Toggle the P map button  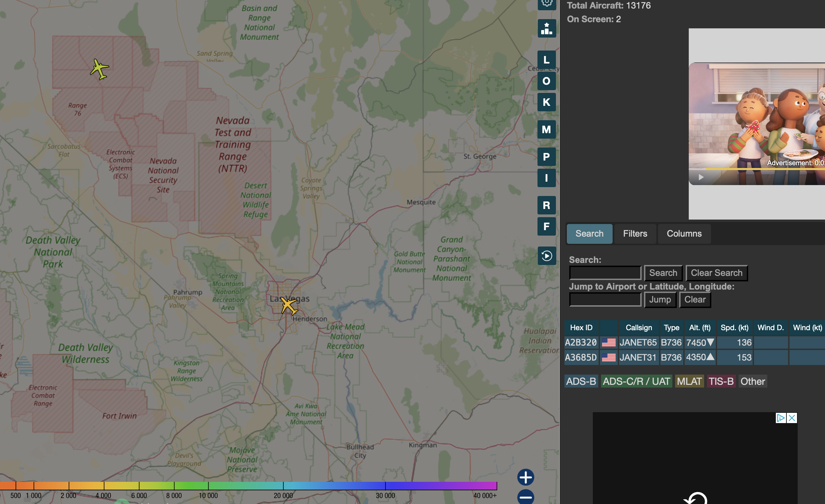(547, 157)
